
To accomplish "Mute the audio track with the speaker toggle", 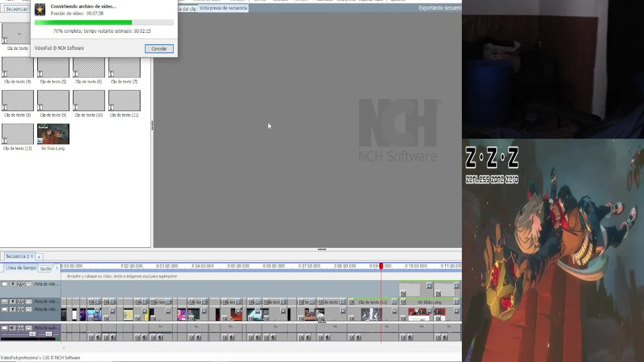I will point(12,328).
